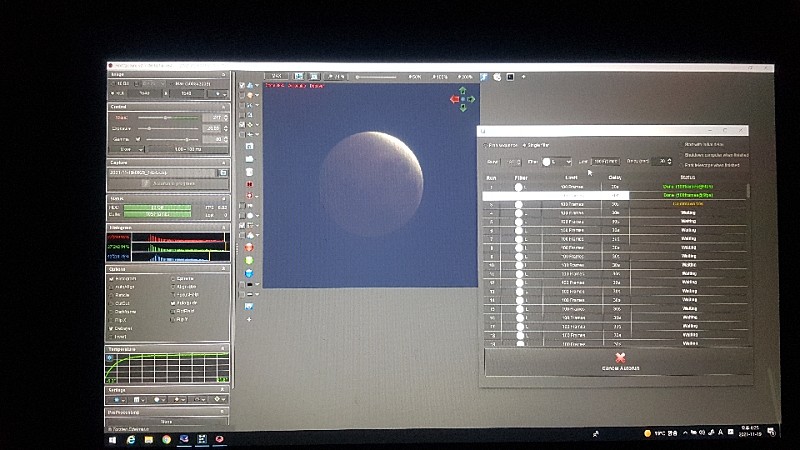The image size is (800, 450).
Task: Toggle the Histogram option checkbox
Action: (x=111, y=279)
